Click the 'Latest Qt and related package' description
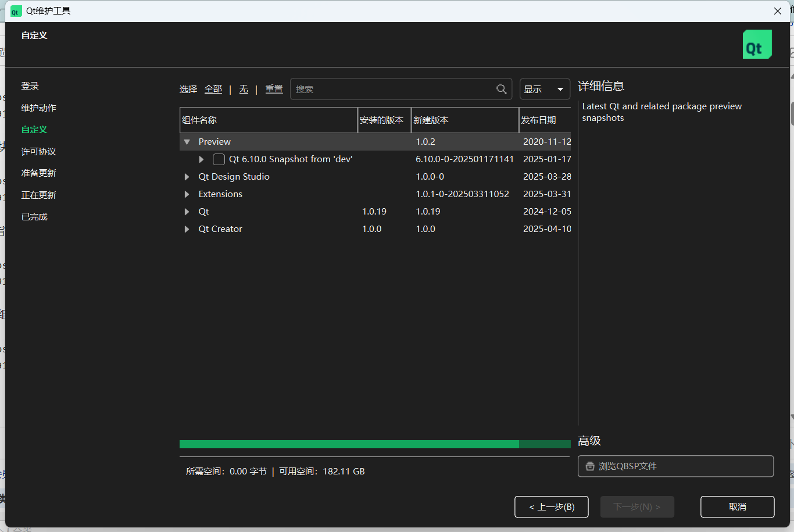 [662, 112]
